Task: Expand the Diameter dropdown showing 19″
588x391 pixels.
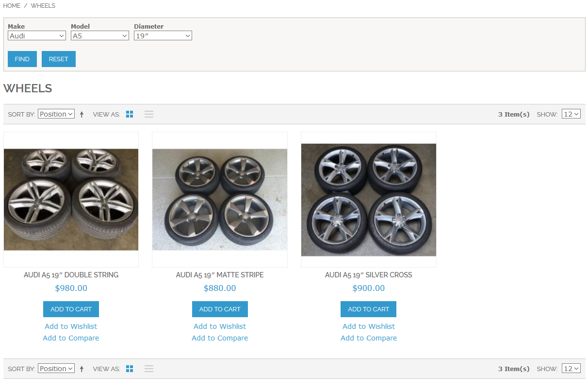Action: (x=163, y=36)
